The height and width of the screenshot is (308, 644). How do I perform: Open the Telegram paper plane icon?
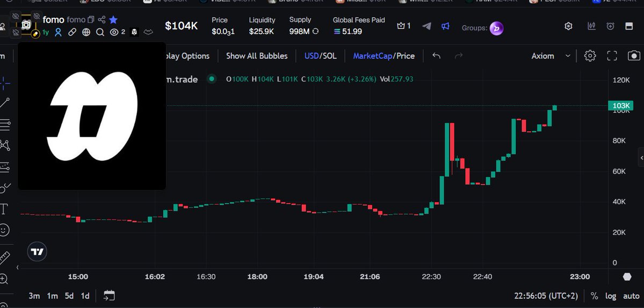tap(426, 26)
